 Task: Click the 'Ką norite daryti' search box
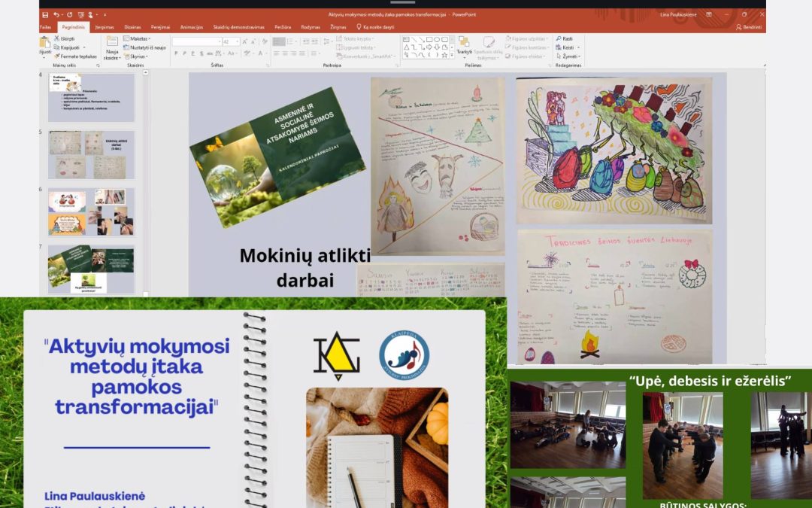[375, 27]
